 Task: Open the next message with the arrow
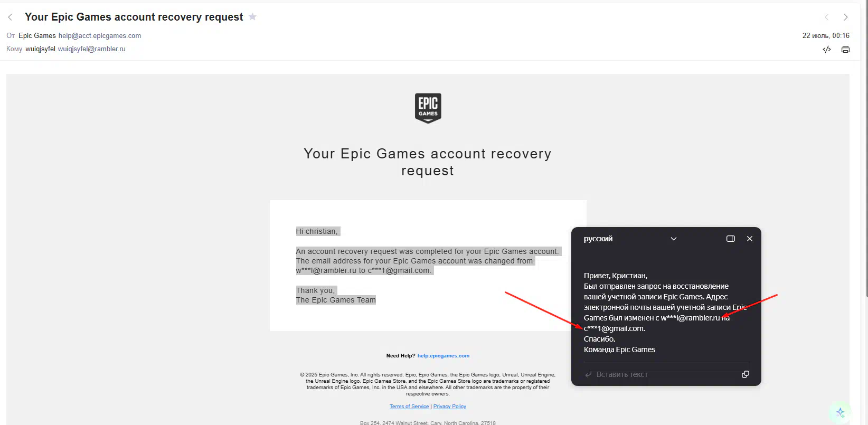click(x=846, y=17)
